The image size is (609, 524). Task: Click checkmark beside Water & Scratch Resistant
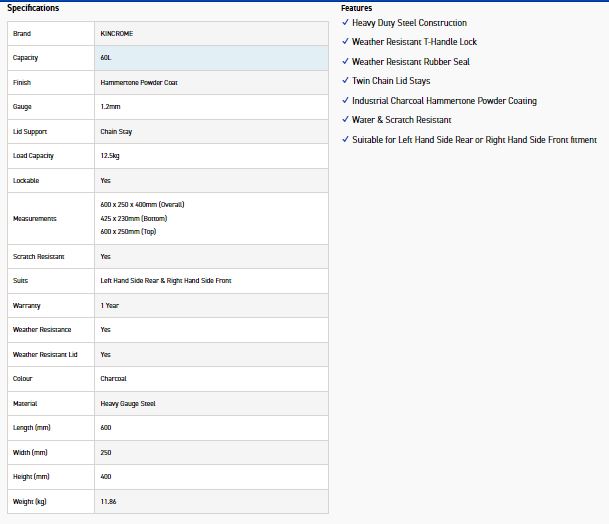click(x=345, y=119)
